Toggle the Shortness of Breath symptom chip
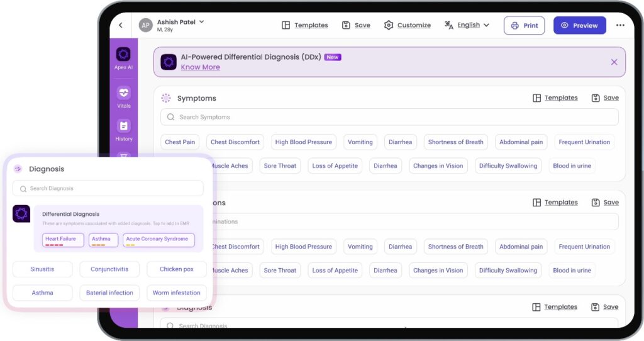Screen dimensions: 644x341 (455, 142)
